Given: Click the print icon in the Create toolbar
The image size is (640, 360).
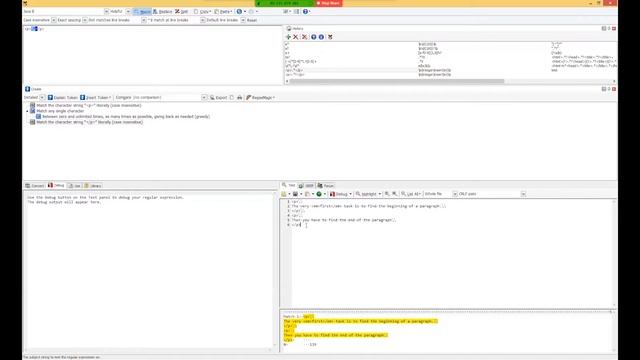Looking at the screenshot, I should (x=240, y=98).
